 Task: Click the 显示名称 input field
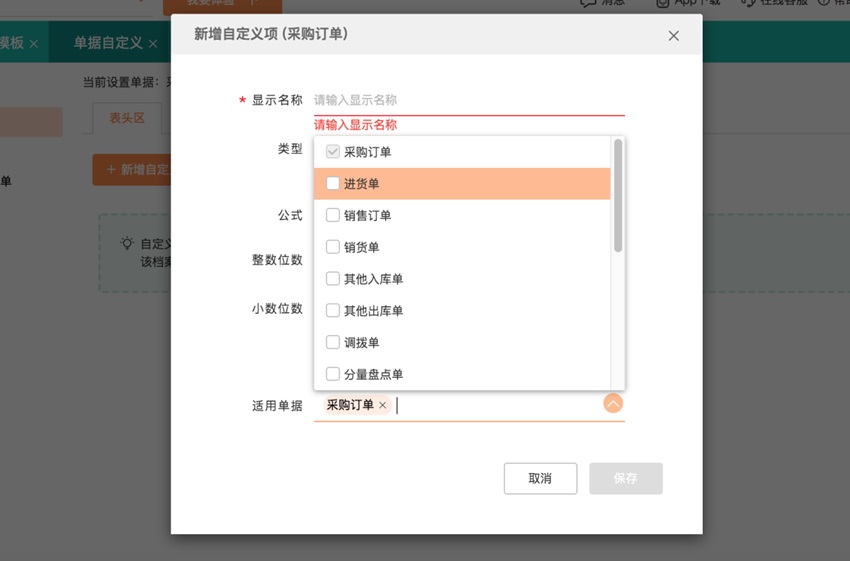tap(469, 100)
